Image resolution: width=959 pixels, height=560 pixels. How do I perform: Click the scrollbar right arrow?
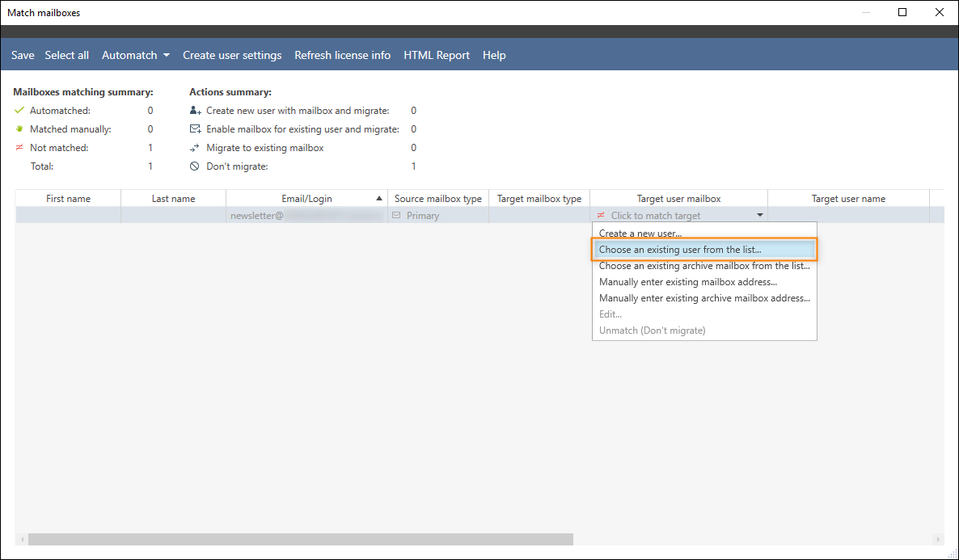pyautogui.click(x=938, y=539)
